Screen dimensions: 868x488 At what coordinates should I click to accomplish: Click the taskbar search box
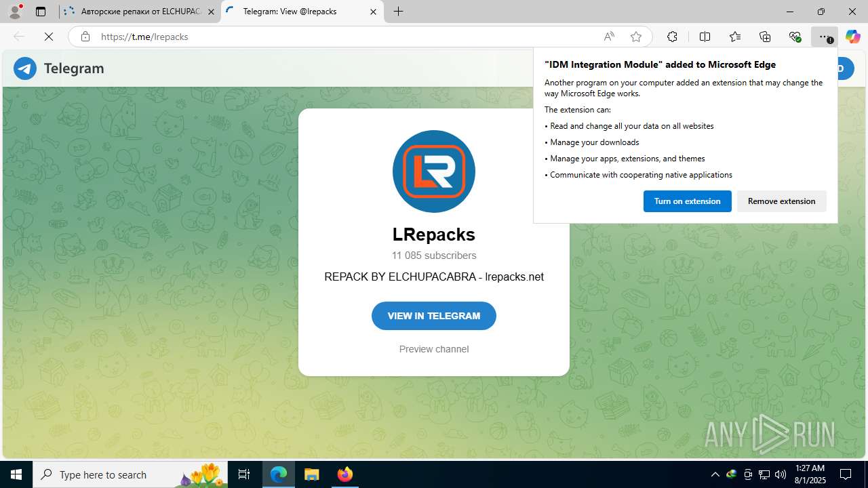point(130,474)
